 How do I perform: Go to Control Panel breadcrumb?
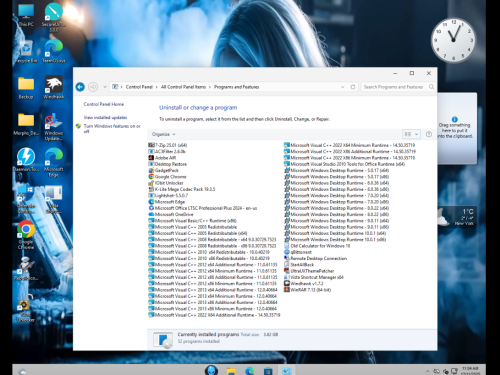139,87
